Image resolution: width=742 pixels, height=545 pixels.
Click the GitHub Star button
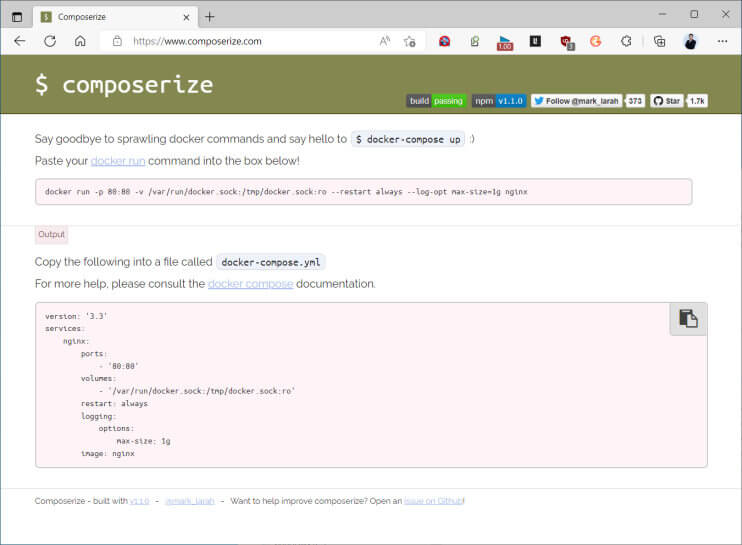(666, 101)
